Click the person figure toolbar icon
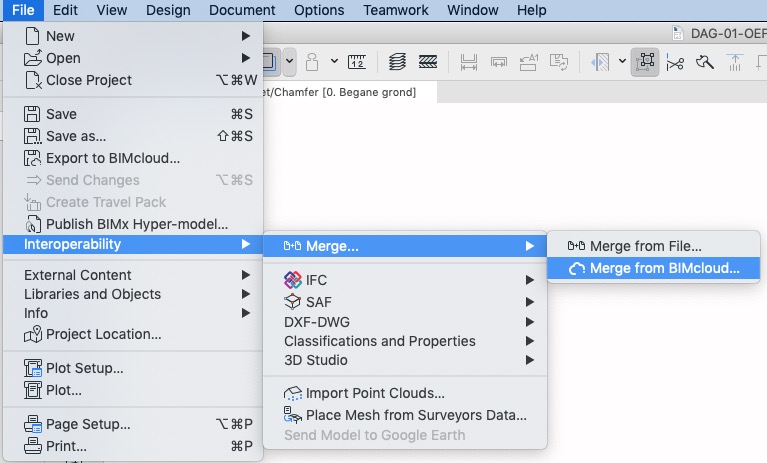Viewport: 767px width, 463px height. (x=312, y=62)
